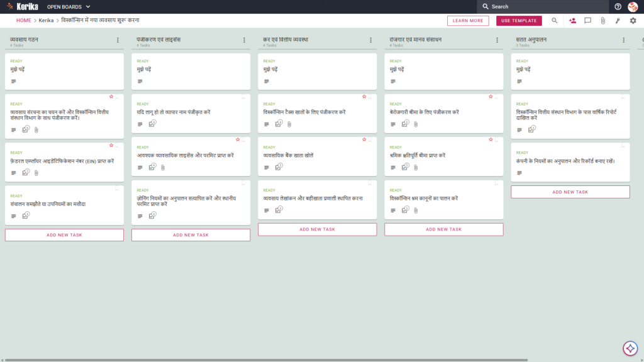Toggle star on आवश्यक व्यावसायिक लाइसेंस card
This screenshot has width=644, height=362.
click(238, 140)
